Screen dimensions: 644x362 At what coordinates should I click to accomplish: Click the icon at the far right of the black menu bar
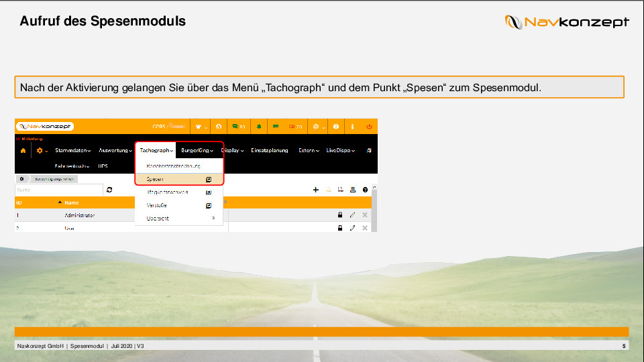point(369,151)
